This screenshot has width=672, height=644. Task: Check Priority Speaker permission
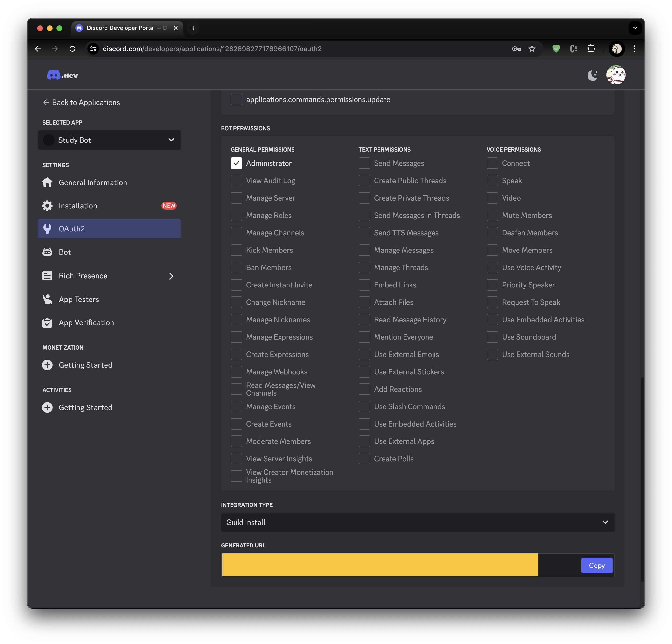point(492,285)
